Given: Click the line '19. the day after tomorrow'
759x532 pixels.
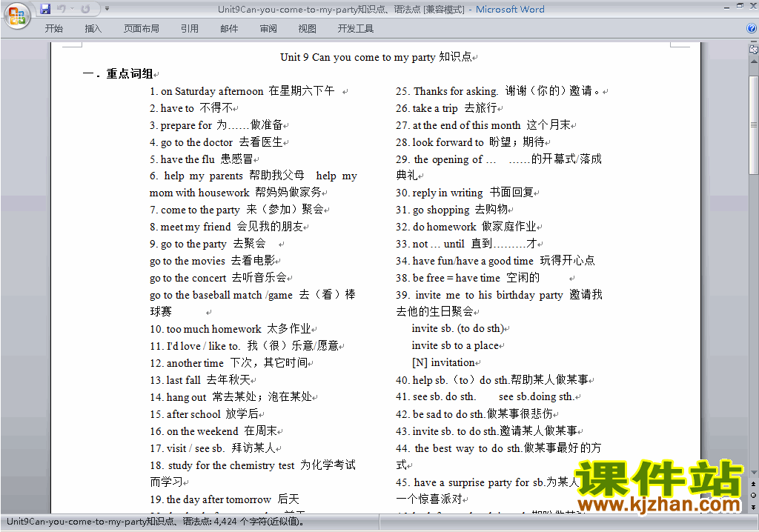Looking at the screenshot, I should click(x=225, y=499).
